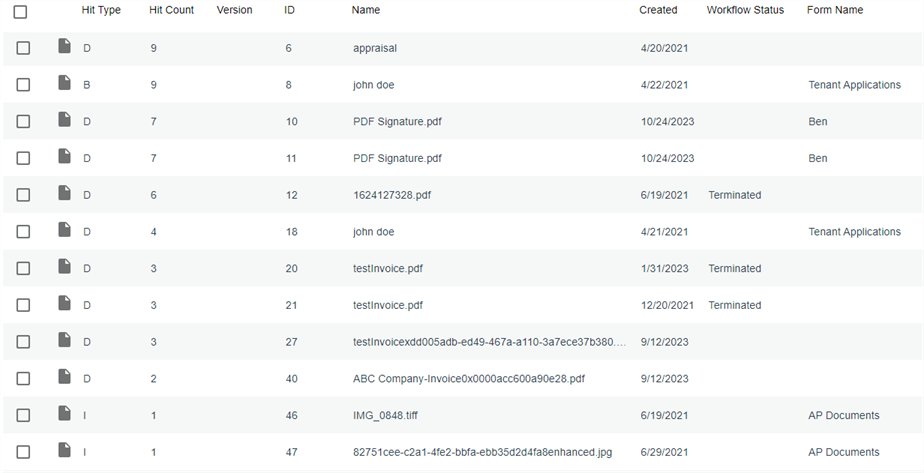Image resolution: width=924 pixels, height=473 pixels.
Task: Check the 1624127328.pdf row checkbox
Action: [23, 195]
